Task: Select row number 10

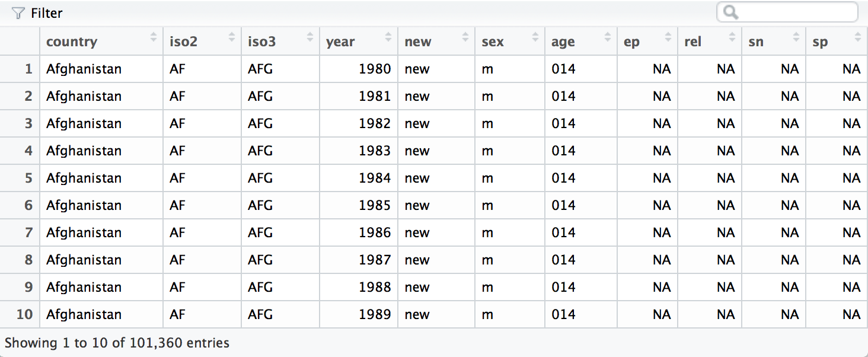Action: click(x=24, y=314)
